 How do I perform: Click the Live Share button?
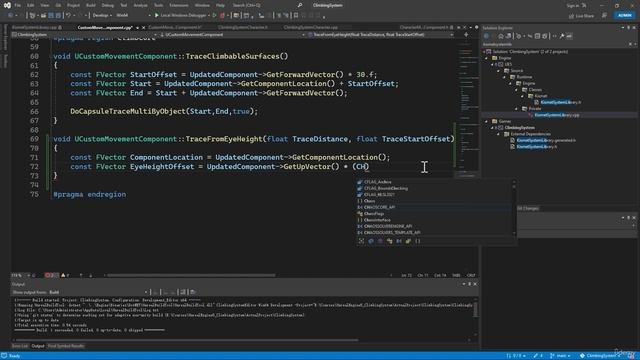click(581, 16)
